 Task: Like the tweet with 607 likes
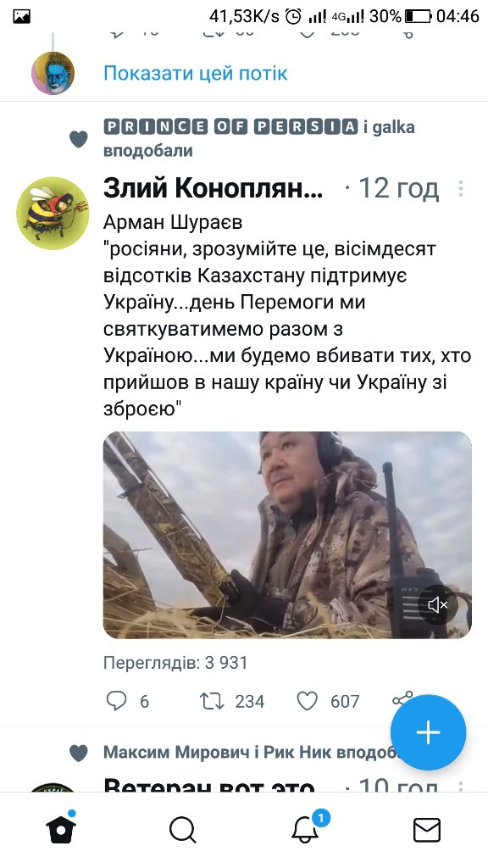coord(307,701)
